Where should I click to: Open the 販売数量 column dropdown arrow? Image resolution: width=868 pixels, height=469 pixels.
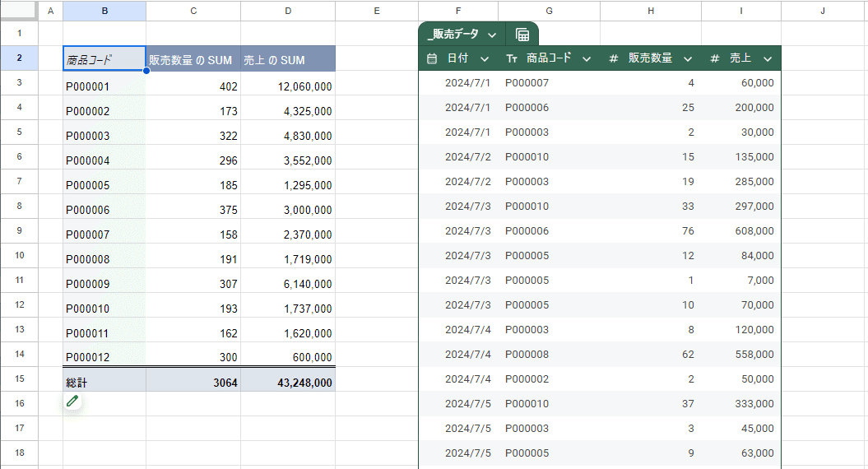coord(688,58)
